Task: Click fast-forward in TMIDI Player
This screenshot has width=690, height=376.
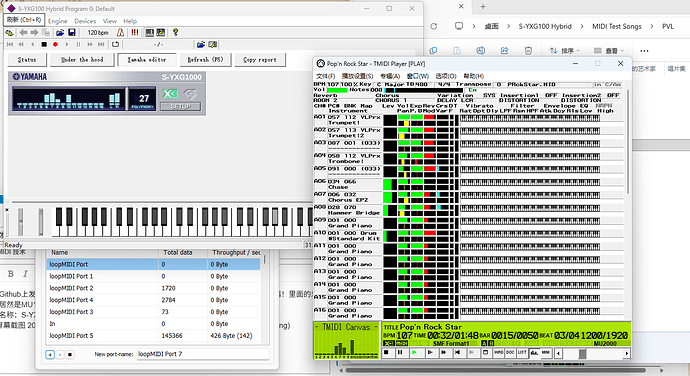Action: [x=444, y=352]
